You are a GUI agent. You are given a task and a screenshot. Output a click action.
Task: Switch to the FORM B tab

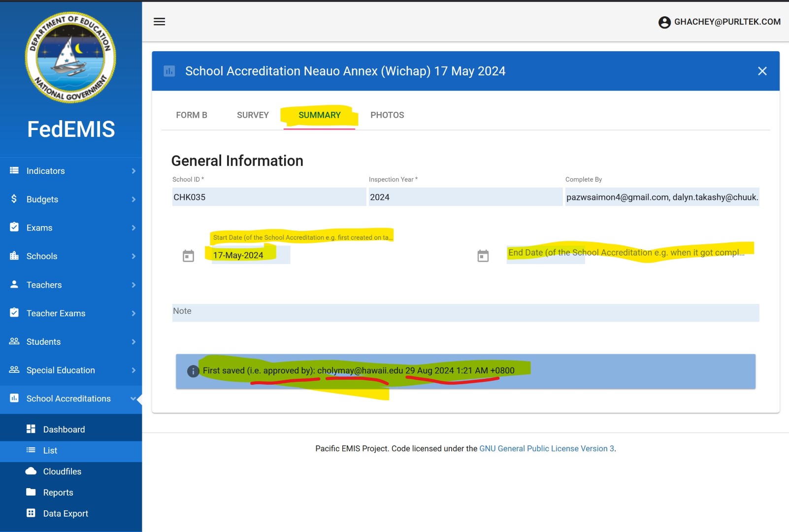(192, 115)
